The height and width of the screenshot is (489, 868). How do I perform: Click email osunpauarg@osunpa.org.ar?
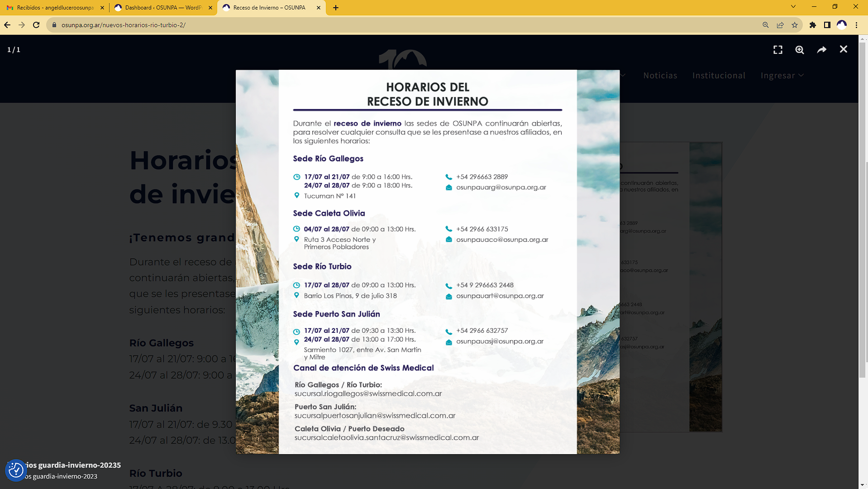pyautogui.click(x=501, y=187)
